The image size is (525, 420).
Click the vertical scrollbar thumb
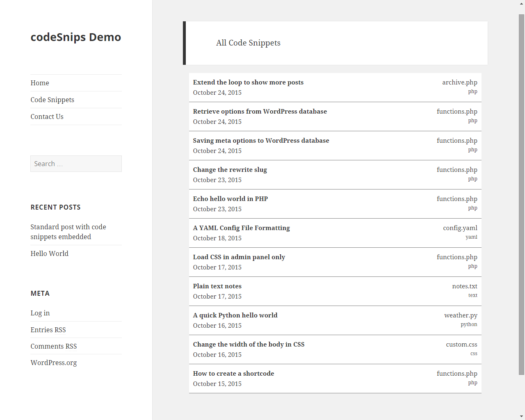tap(521, 195)
